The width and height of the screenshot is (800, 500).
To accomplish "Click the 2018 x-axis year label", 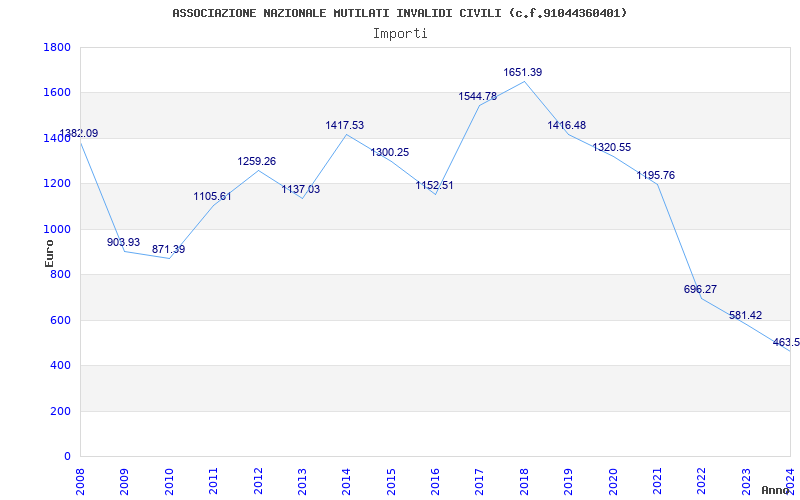I will (524, 481).
